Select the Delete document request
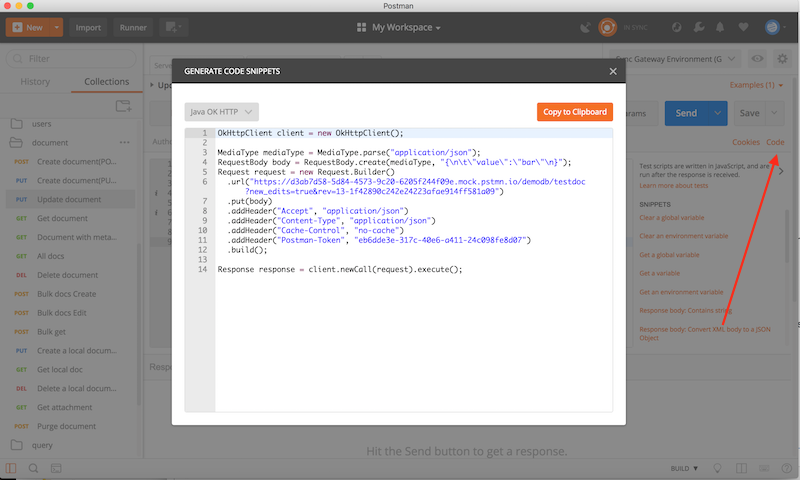 point(70,275)
